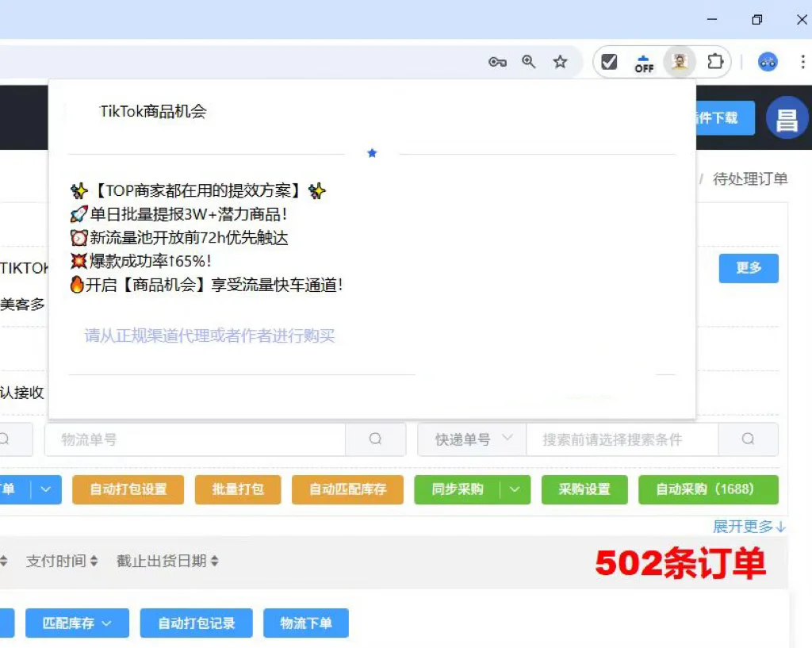Open the Chrome three-dot menu

[x=804, y=62]
